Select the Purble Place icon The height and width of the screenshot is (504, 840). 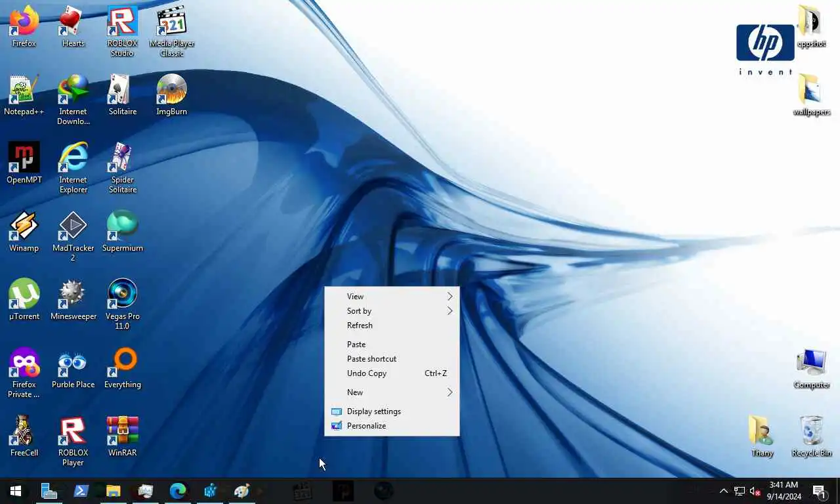73,369
